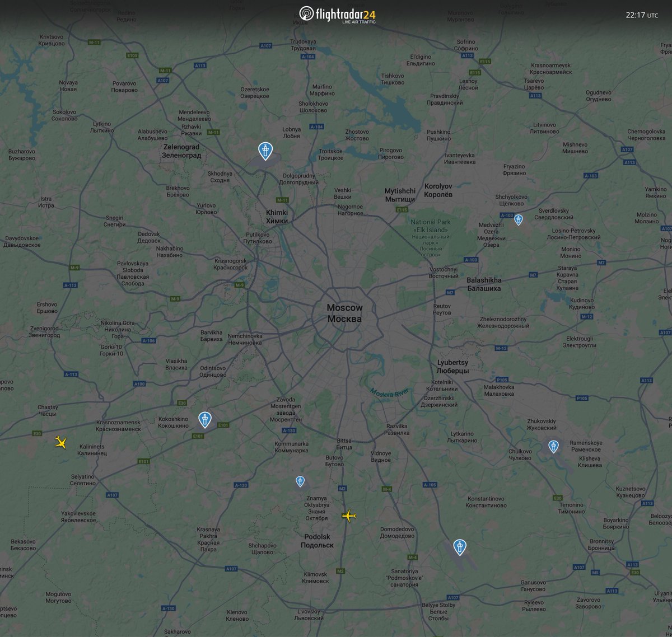Screen dimensions: 672x637
Task: Click the Butovo label
Action: point(334,461)
